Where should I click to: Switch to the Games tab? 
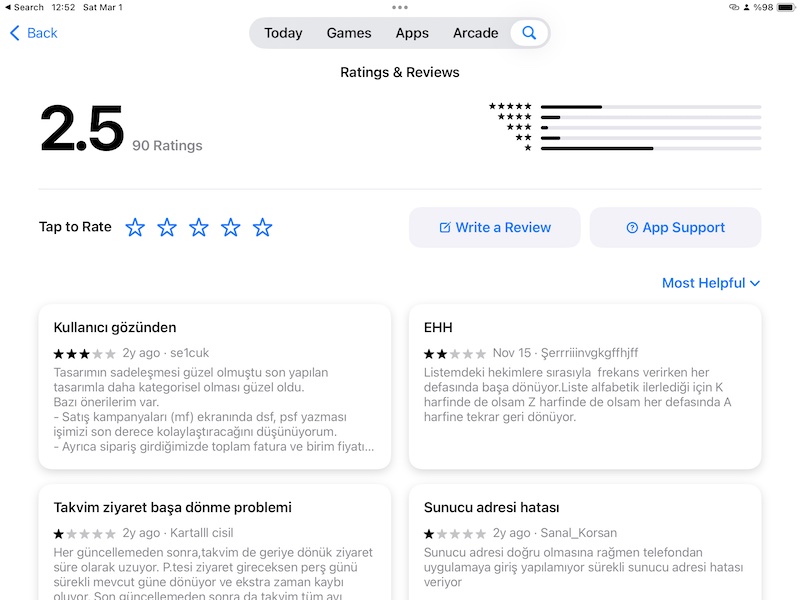(349, 33)
